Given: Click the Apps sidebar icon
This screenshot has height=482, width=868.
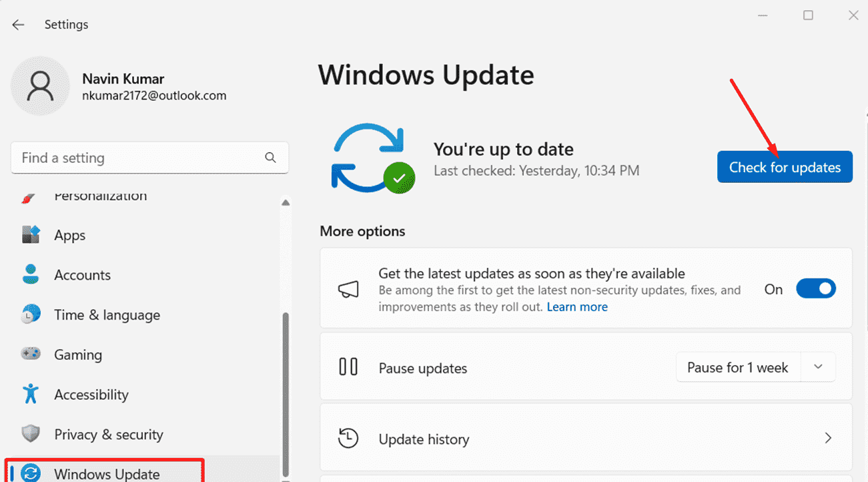Looking at the screenshot, I should point(31,235).
